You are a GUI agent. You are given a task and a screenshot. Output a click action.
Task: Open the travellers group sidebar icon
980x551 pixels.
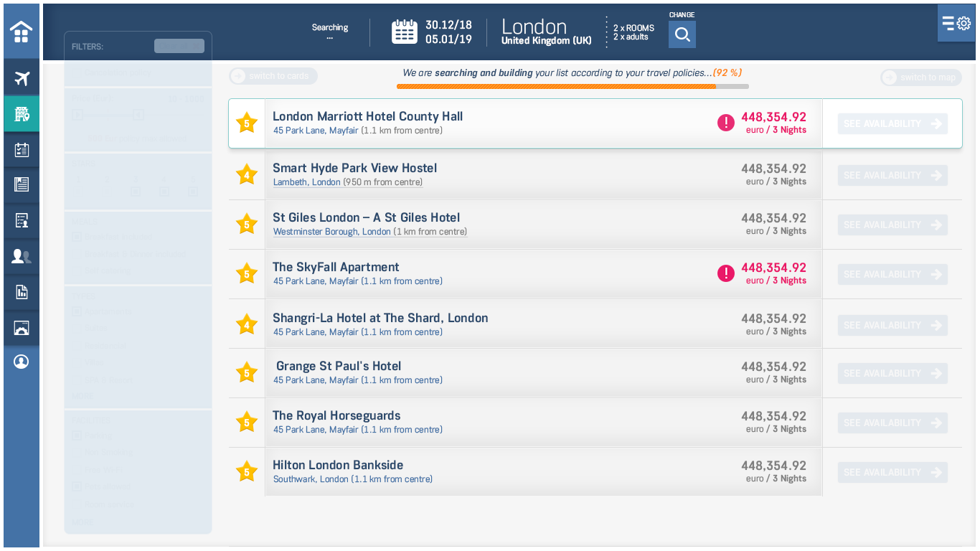coord(22,256)
